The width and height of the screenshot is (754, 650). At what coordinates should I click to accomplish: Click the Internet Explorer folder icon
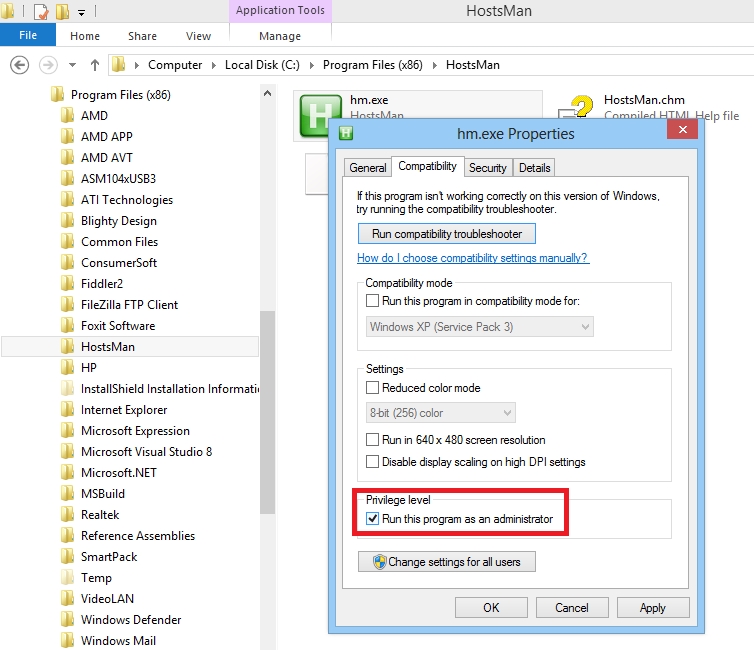pos(67,410)
